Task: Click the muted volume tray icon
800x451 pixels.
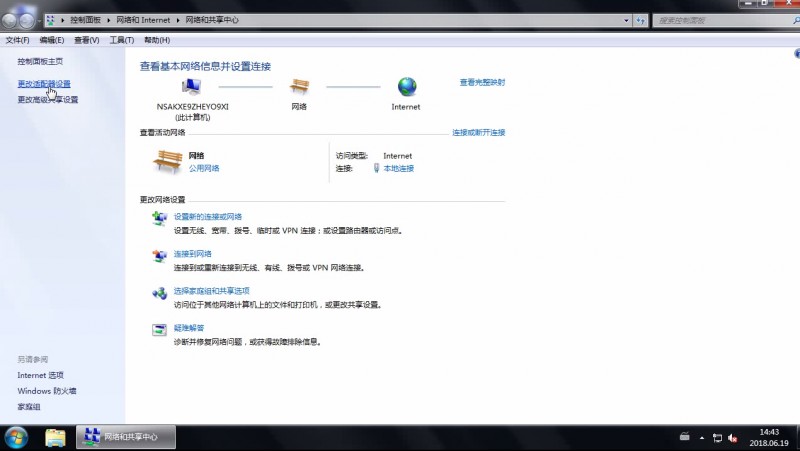Action: [733, 438]
